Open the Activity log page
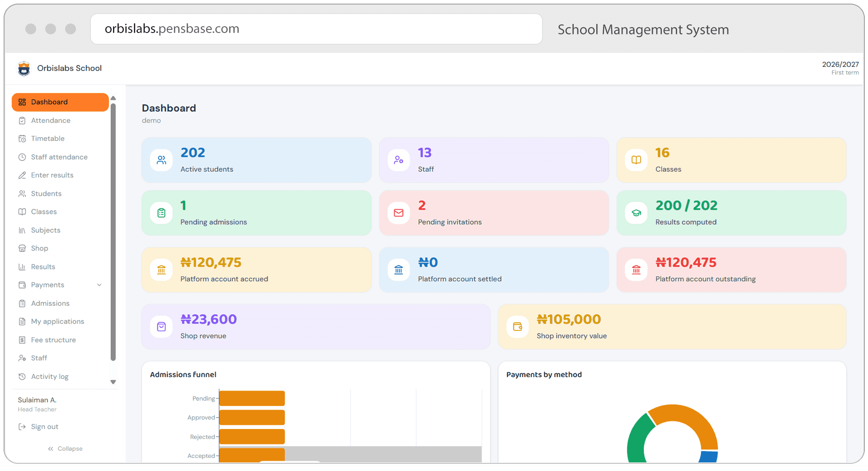 click(x=60, y=377)
